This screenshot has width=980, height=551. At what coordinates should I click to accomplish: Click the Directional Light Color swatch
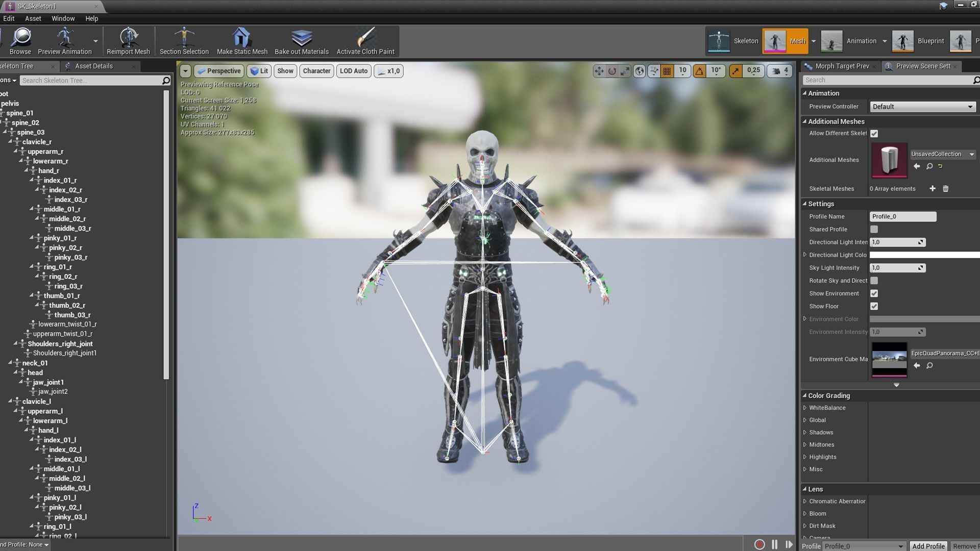click(x=924, y=255)
